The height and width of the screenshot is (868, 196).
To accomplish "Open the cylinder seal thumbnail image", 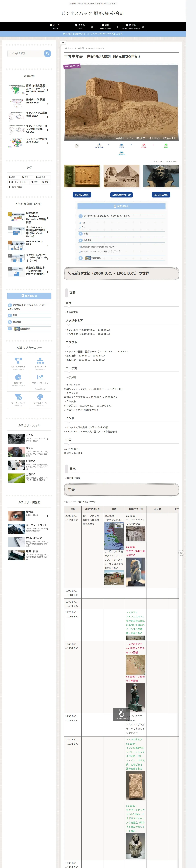I will pos(82,176).
